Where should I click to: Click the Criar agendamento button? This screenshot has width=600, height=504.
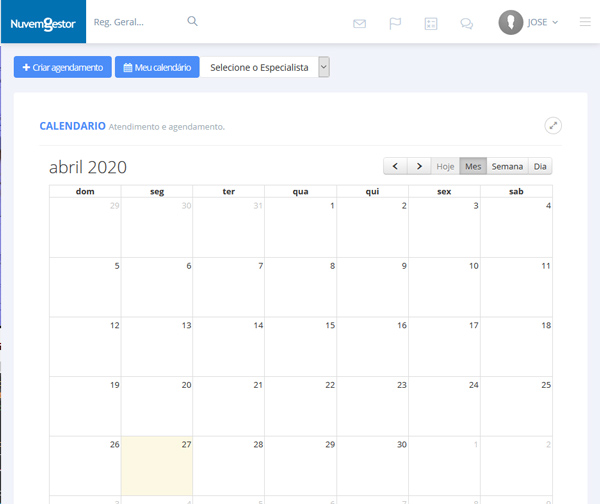[x=63, y=67]
